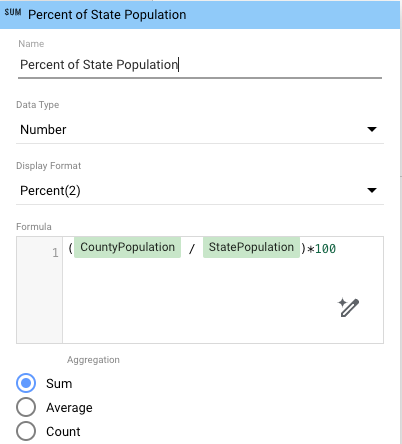Focus the Name text field
The width and height of the screenshot is (402, 444).
point(200,65)
